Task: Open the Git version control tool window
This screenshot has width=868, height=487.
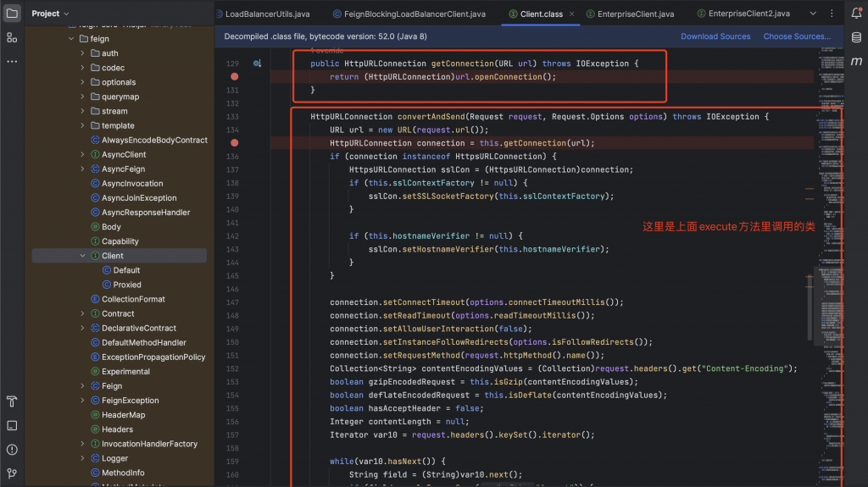Action: [12, 473]
